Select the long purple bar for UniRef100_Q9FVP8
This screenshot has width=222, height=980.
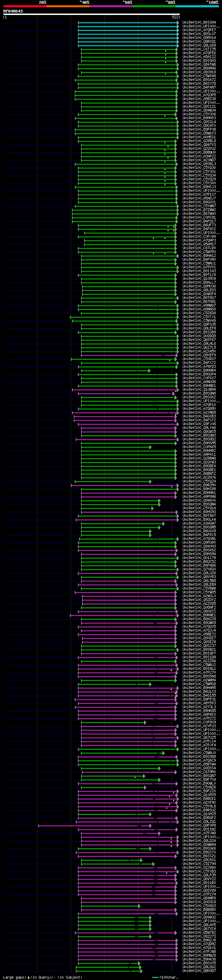95,826
